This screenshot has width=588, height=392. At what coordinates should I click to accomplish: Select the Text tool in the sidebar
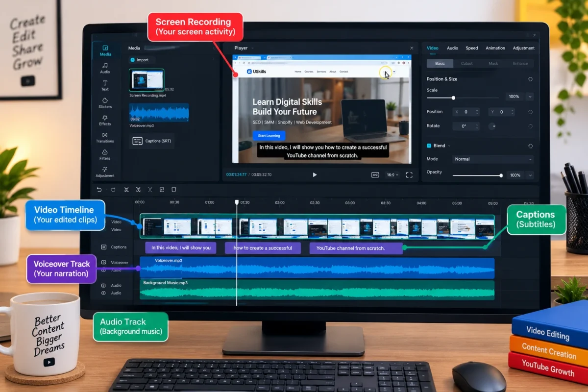click(105, 86)
